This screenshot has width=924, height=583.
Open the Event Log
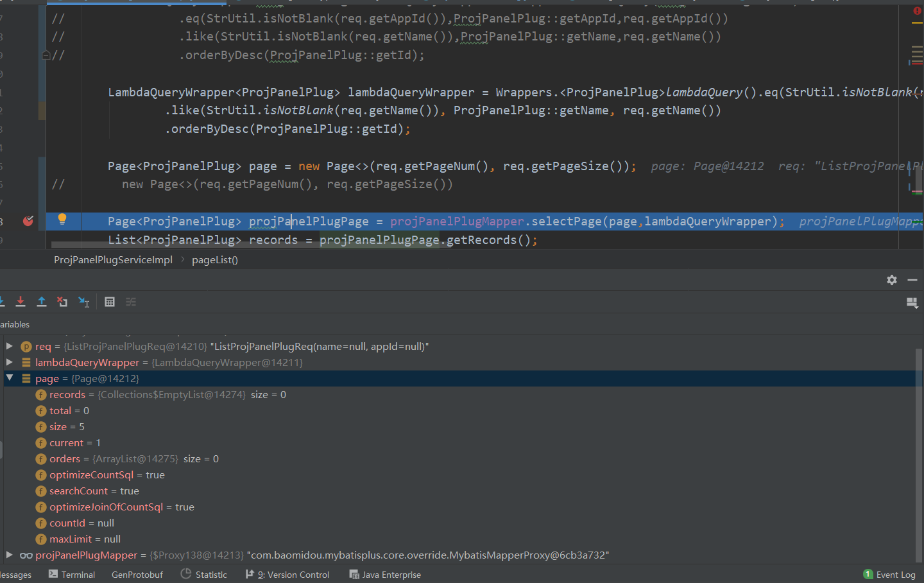pos(890,575)
